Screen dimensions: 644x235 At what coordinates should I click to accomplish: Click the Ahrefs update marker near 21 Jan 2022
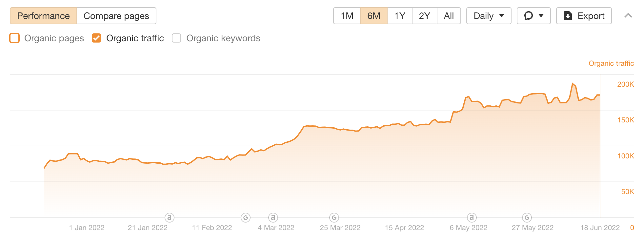(x=169, y=217)
